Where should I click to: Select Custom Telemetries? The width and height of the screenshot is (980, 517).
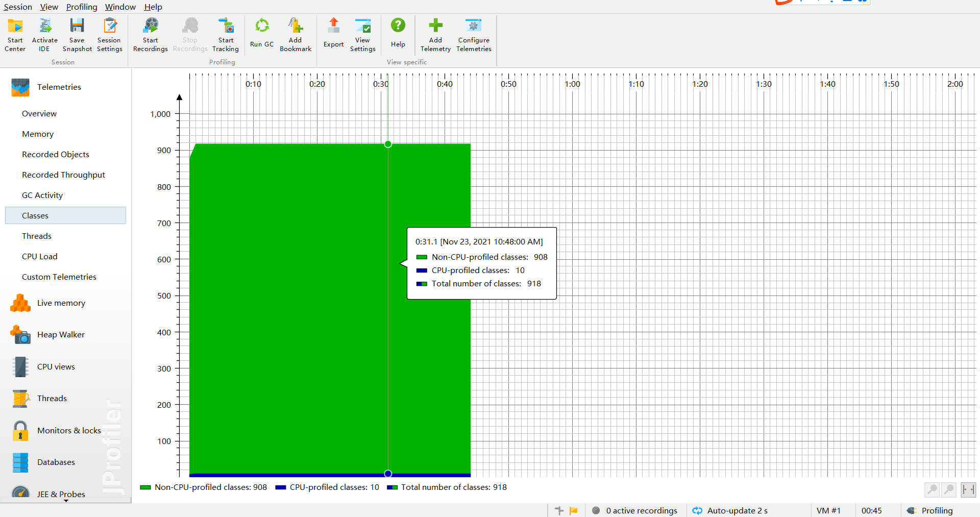point(65,277)
